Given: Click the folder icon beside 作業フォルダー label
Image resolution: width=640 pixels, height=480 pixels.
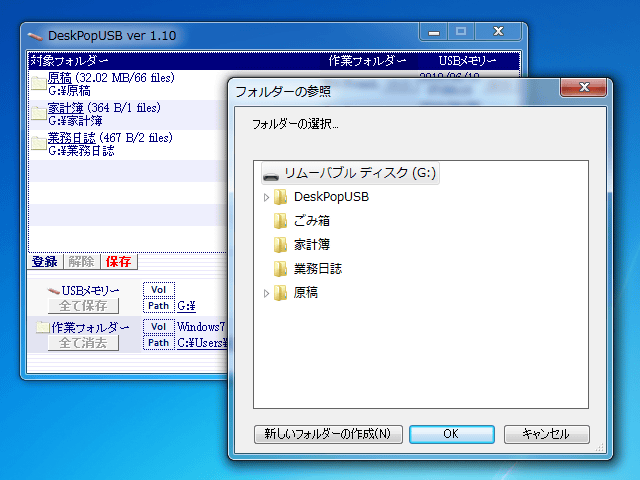Looking at the screenshot, I should coord(42,327).
